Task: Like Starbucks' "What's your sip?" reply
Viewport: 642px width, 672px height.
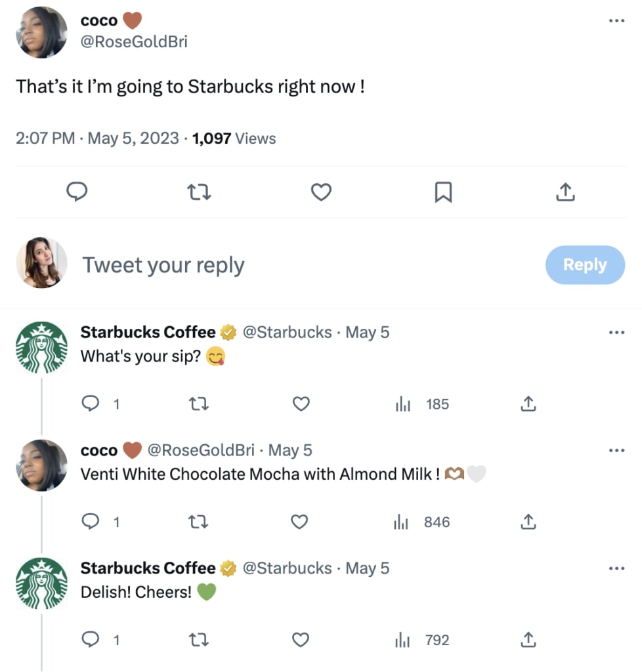Action: [x=300, y=404]
